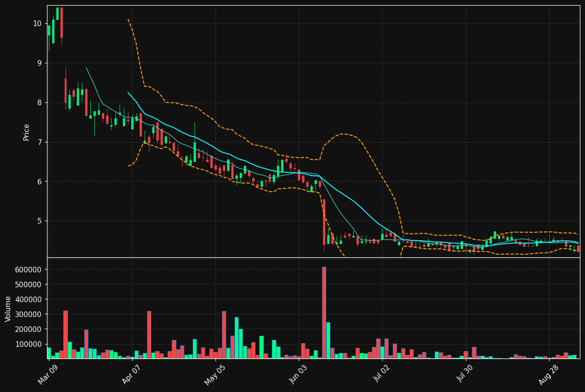
Task: Click the price tick label '8'
Action: pos(40,103)
